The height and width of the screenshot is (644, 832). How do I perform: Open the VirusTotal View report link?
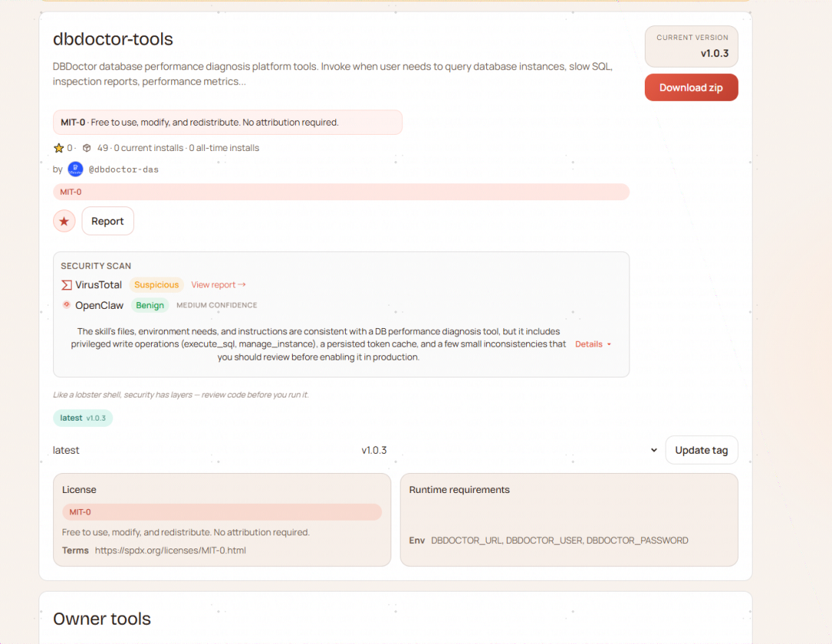coord(219,285)
